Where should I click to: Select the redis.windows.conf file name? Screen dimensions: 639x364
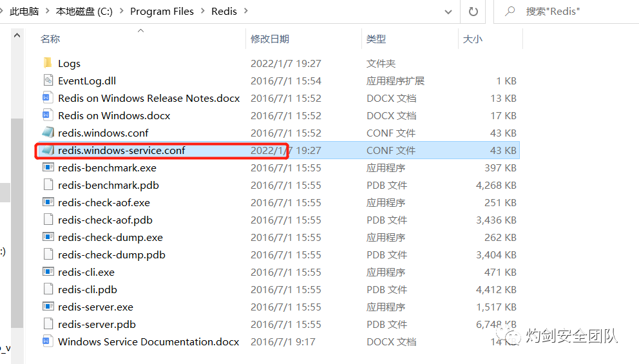tap(103, 133)
